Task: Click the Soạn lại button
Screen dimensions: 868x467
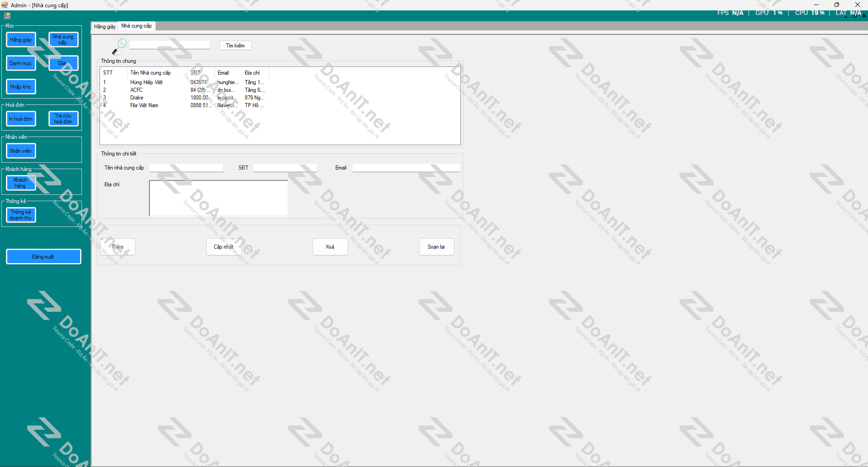Action: tap(436, 247)
